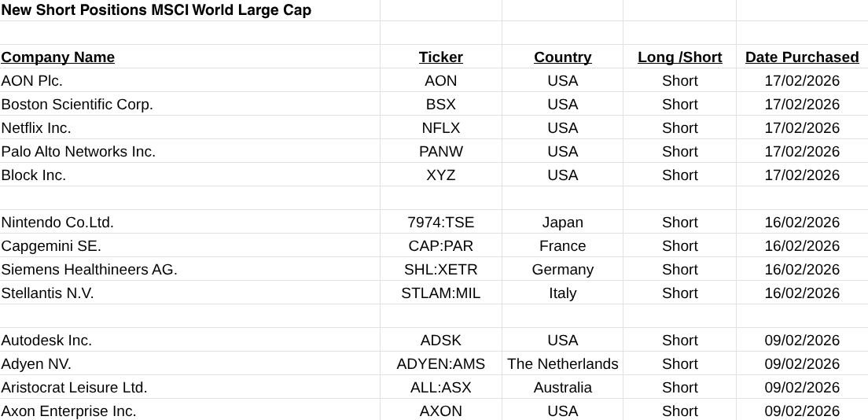The height and width of the screenshot is (420, 868).
Task: Select the 'ALL:ASX' ticker cell
Action: click(440, 388)
